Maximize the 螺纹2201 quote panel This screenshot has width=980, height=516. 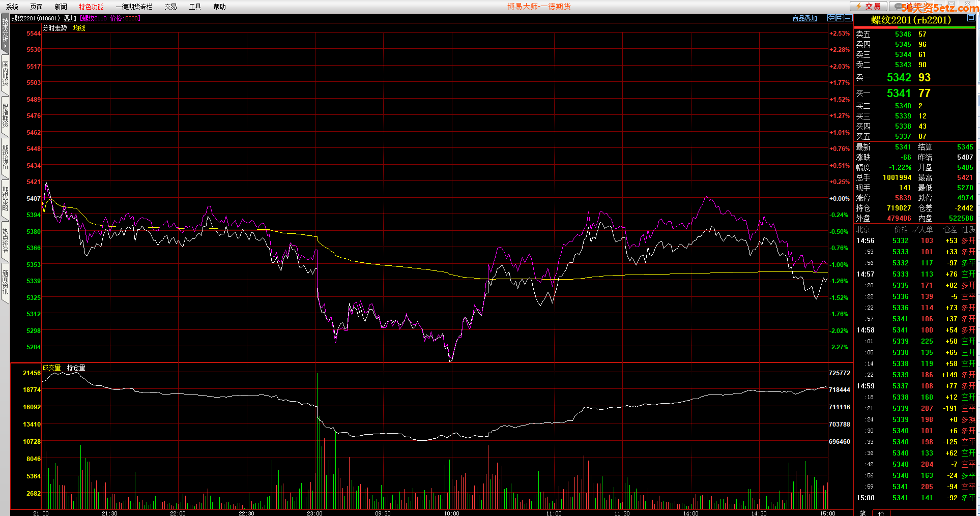point(971,18)
